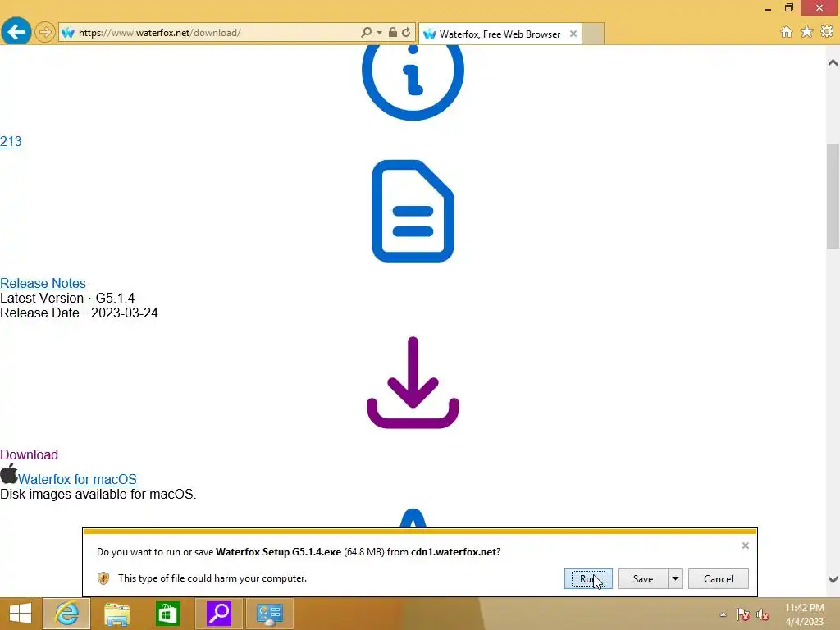The width and height of the screenshot is (840, 630).
Task: Open Control Panel taskbar icon
Action: pos(269,614)
